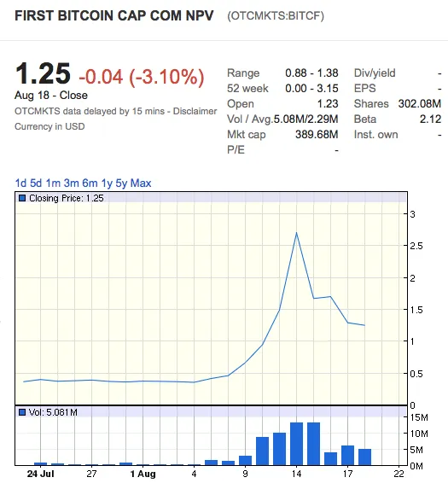Click the Vol / Avg. value 5.08M/2.29M

(305, 119)
